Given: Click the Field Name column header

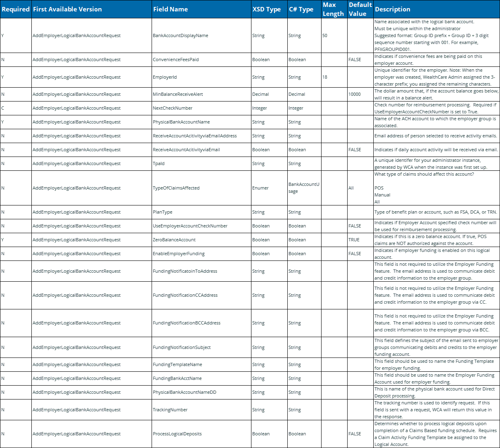Looking at the screenshot, I should [201, 9].
